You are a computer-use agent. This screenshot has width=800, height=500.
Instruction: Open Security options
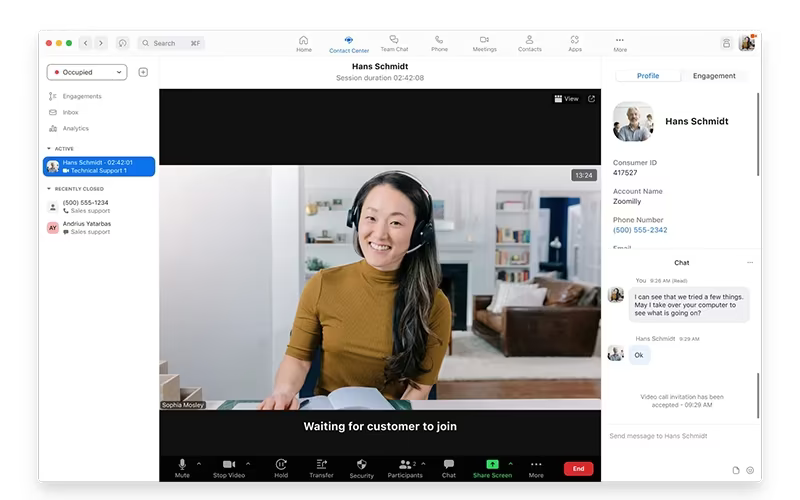pyautogui.click(x=362, y=468)
